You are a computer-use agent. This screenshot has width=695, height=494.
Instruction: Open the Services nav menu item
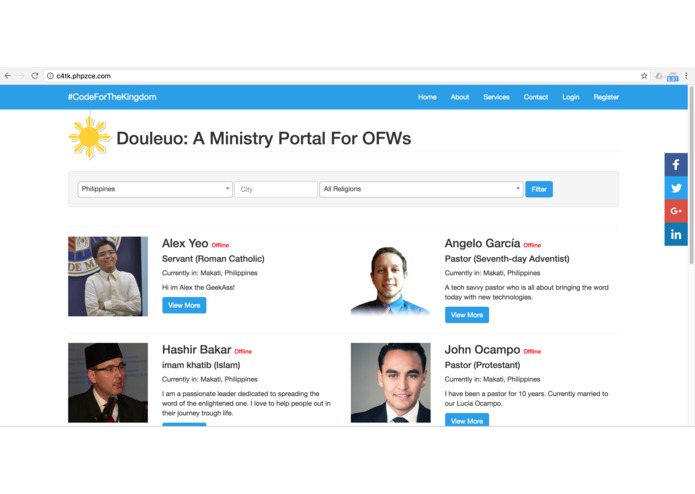496,97
